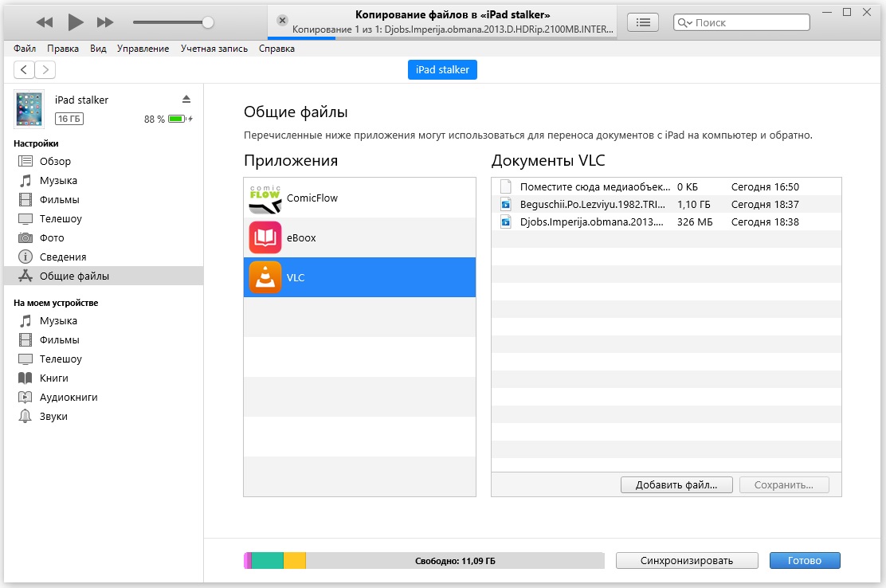
Task: Click the Beguschii video file icon
Action: click(506, 204)
